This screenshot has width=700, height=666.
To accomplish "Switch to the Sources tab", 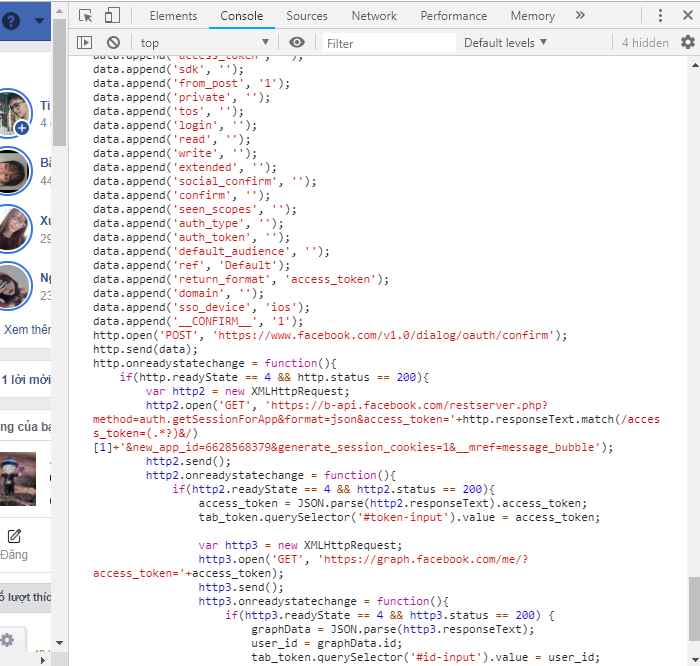I will point(307,16).
